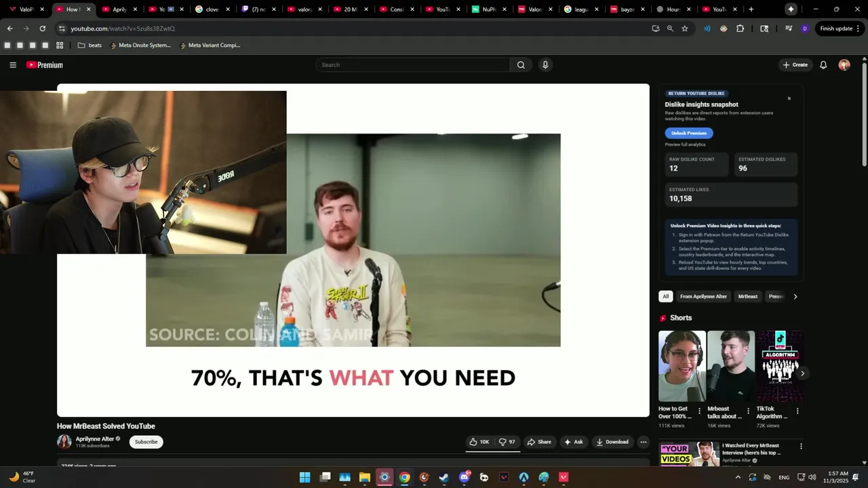The height and width of the screenshot is (488, 868).
Task: Open File Explorer from taskbar
Action: tap(364, 477)
